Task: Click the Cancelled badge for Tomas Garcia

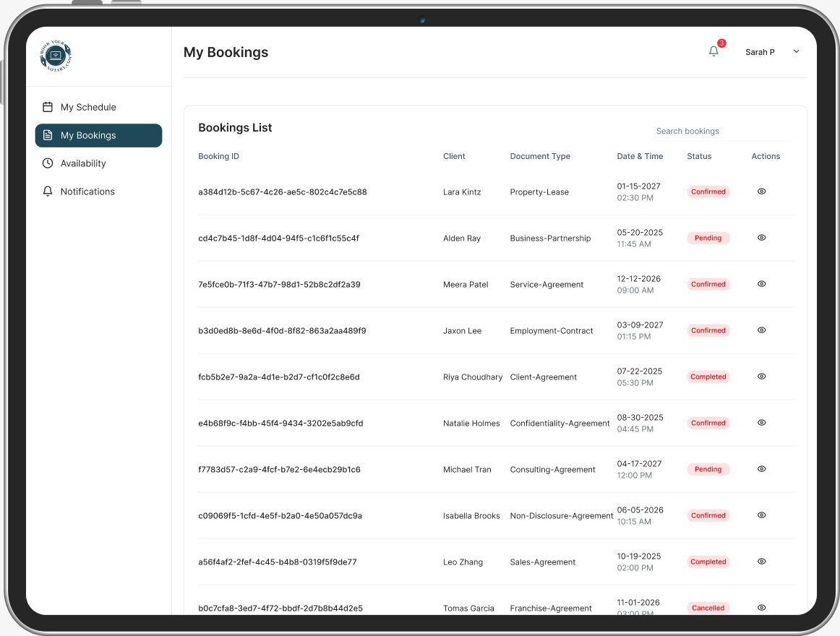Action: tap(708, 608)
